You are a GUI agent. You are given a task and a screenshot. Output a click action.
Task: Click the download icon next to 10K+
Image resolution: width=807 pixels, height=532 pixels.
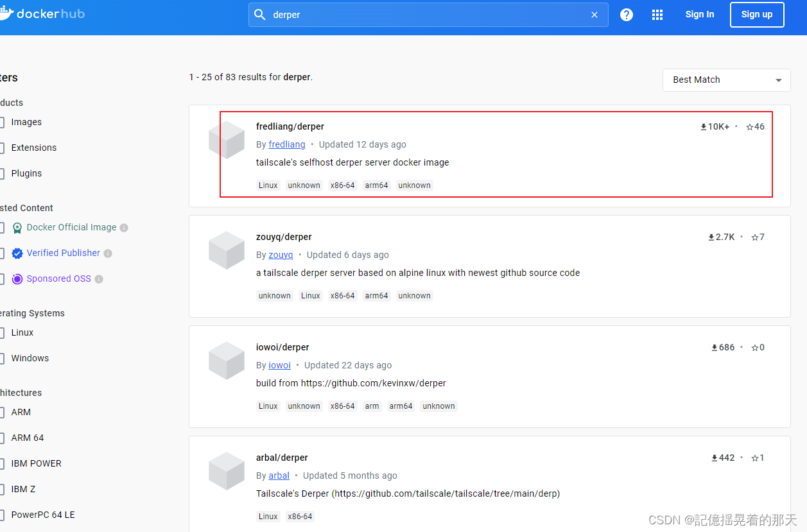tap(704, 127)
